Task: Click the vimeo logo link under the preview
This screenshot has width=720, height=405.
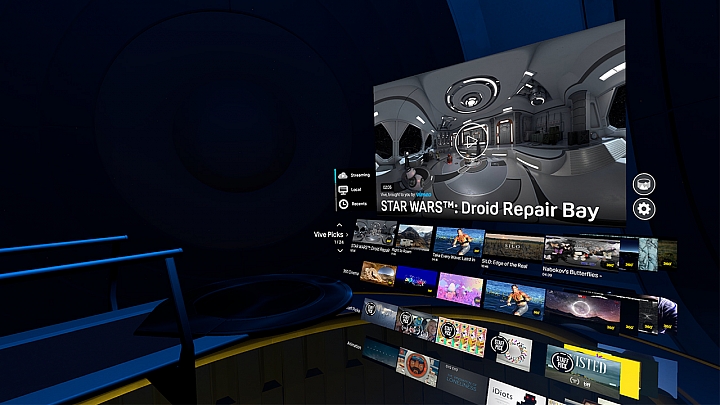Action: click(423, 195)
